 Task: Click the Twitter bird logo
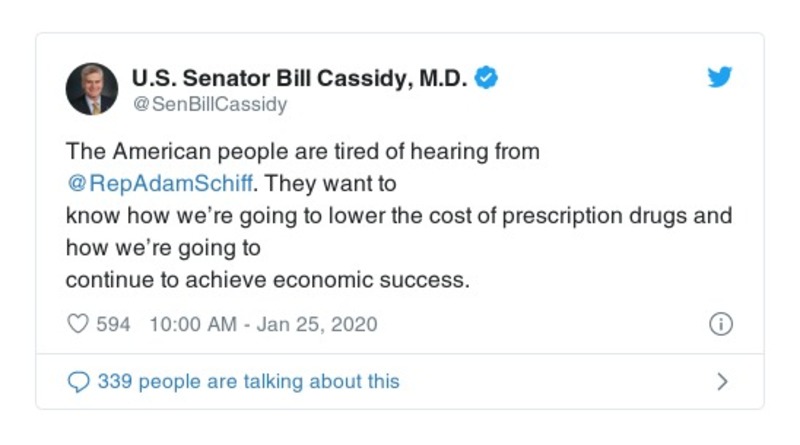coord(720,78)
